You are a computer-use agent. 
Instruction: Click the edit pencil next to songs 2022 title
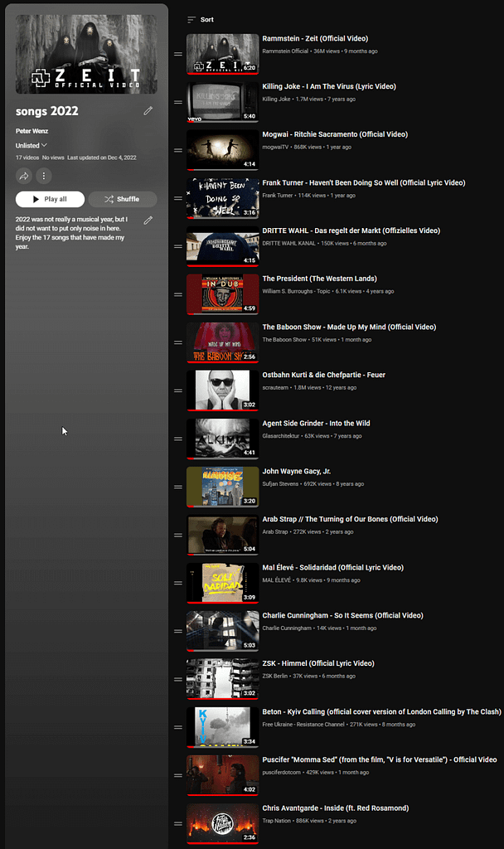(x=148, y=111)
